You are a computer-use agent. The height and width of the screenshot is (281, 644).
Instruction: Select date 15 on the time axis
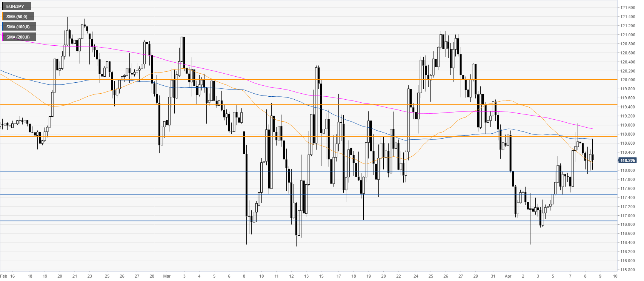point(321,276)
